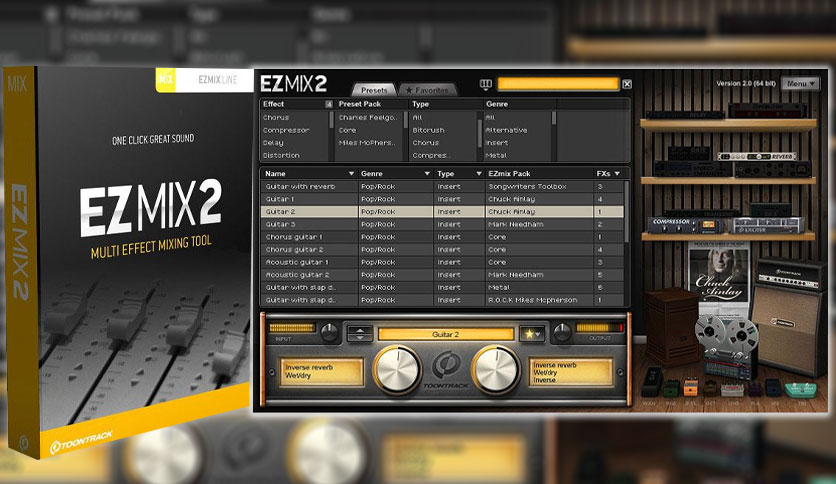Select Bitcrush in the Type list
The image size is (836, 484).
click(428, 130)
